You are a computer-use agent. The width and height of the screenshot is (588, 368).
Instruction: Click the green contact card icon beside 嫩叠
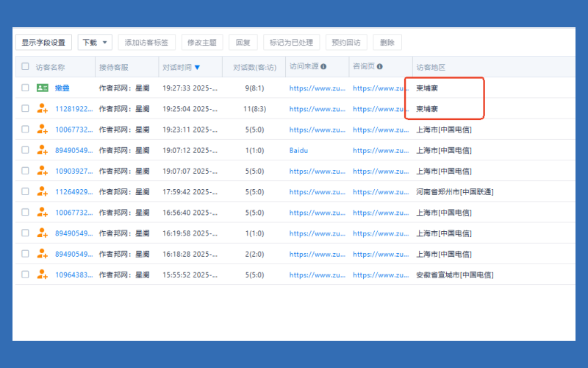(42, 88)
